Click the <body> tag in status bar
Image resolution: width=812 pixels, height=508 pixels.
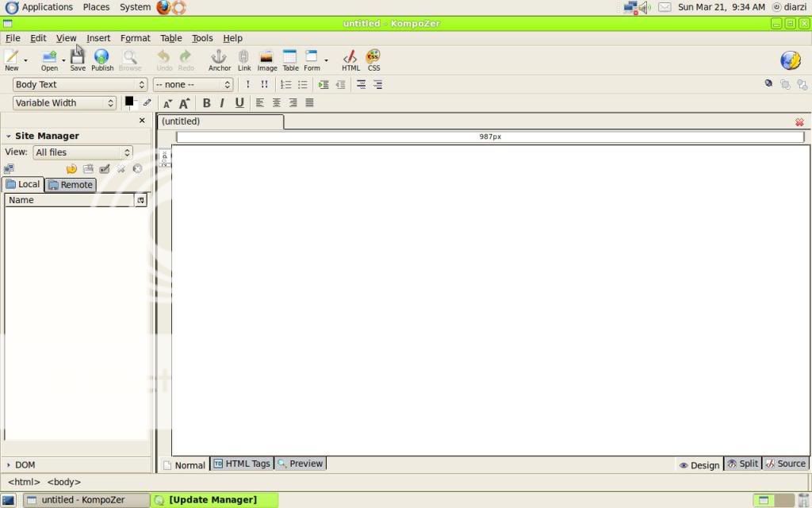tap(63, 482)
